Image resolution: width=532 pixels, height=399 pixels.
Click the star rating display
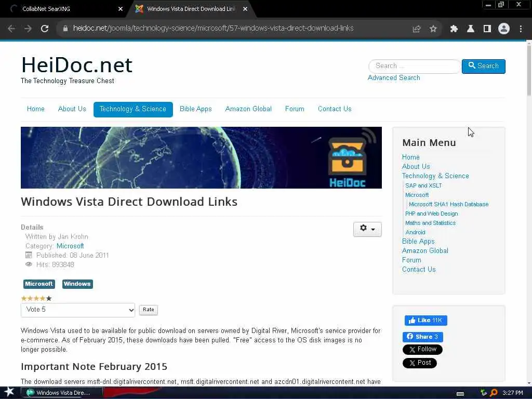[36, 299]
